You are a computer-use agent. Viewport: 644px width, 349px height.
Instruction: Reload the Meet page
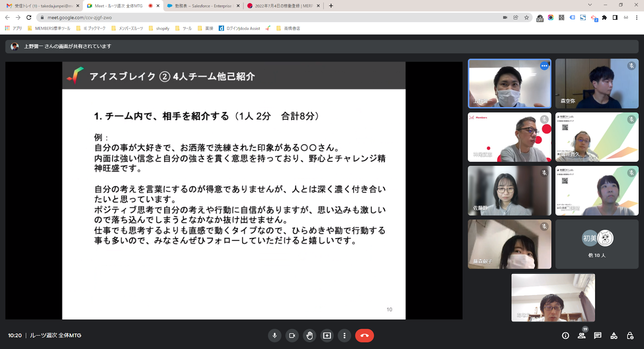point(29,17)
